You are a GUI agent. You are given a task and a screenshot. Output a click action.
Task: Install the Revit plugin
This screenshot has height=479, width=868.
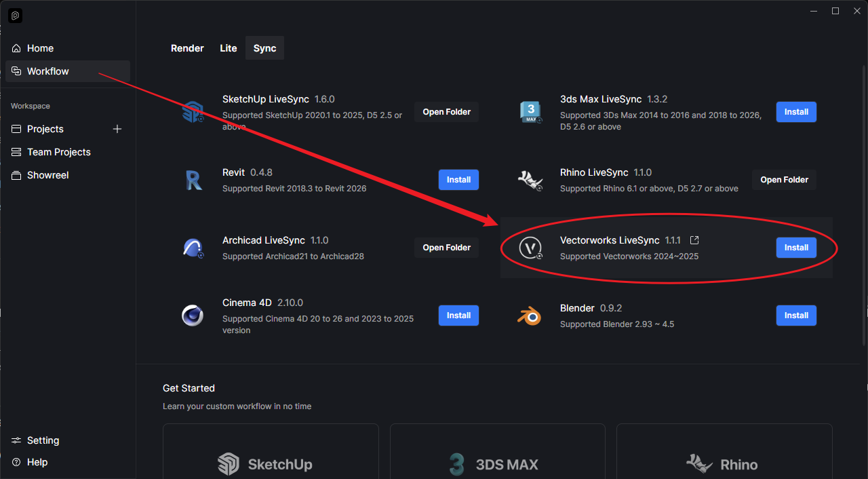(458, 180)
